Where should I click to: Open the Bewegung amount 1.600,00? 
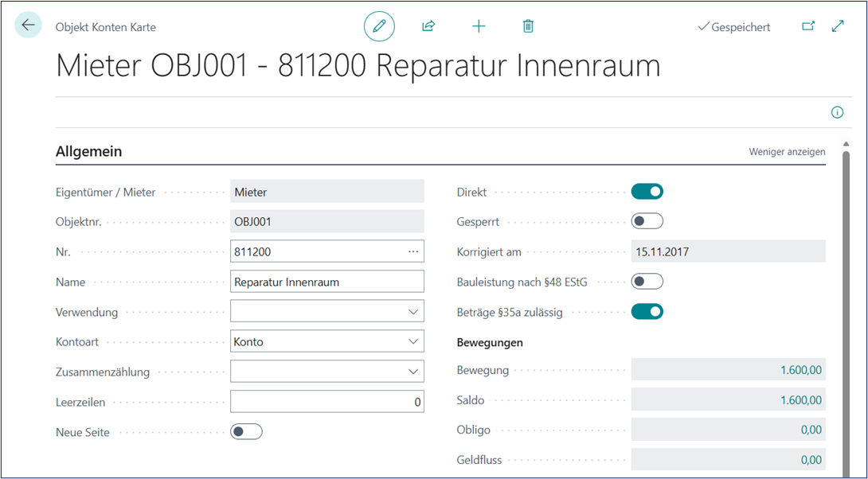(x=803, y=370)
